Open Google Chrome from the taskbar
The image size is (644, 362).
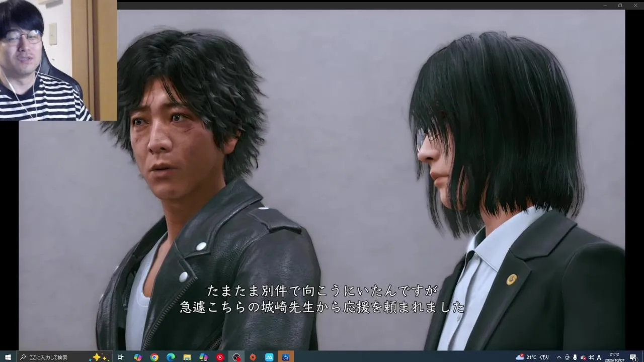click(154, 357)
